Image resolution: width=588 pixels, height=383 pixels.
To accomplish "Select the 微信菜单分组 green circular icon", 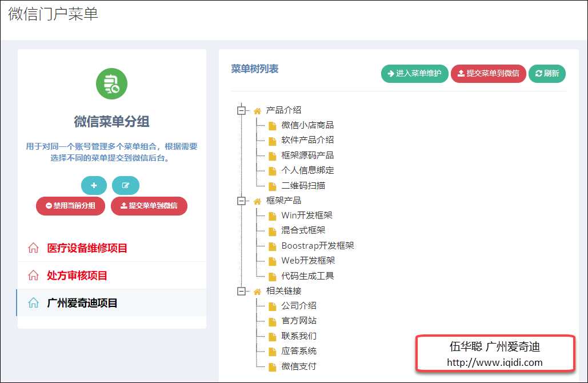I will (x=111, y=83).
